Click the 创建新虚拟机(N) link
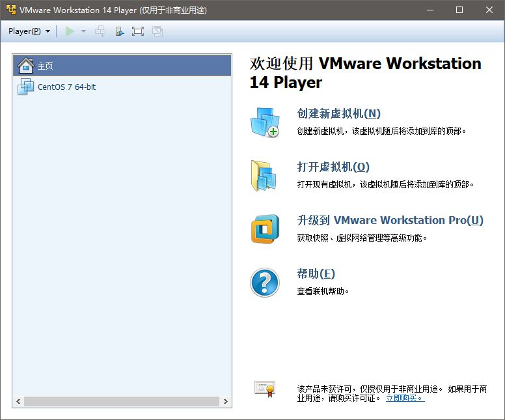This screenshot has width=505, height=420. click(338, 113)
